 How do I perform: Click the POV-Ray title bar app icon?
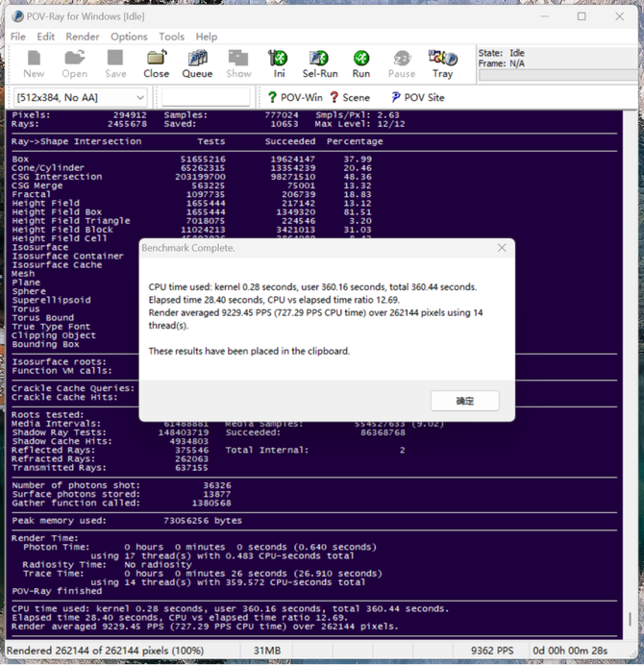[x=18, y=16]
